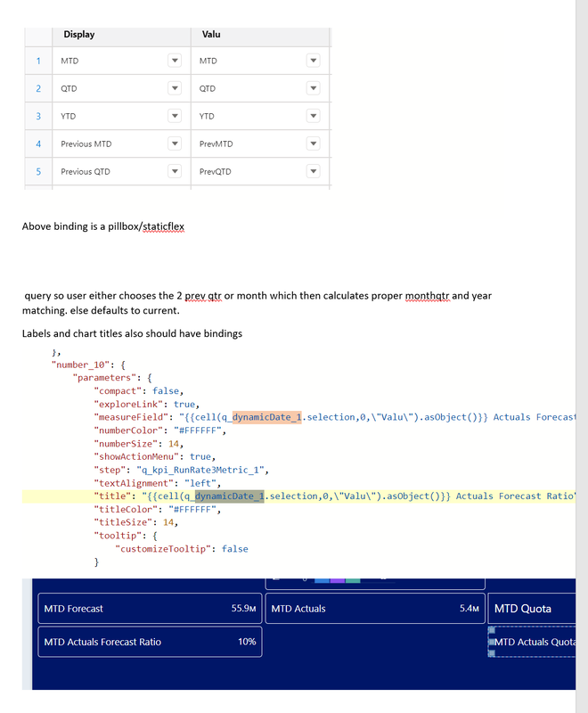The width and height of the screenshot is (588, 713).
Task: Click the "parameters" key in JSON
Action: (107, 378)
